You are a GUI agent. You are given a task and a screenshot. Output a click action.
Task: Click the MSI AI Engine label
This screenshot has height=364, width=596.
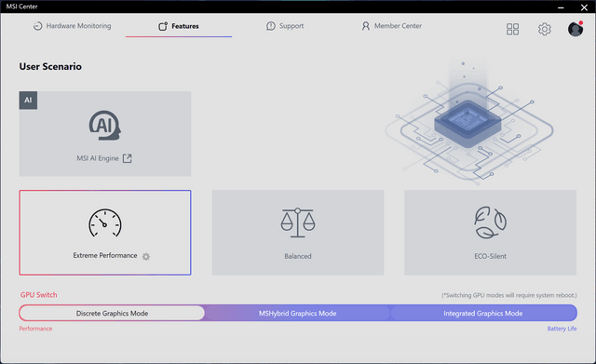point(98,158)
